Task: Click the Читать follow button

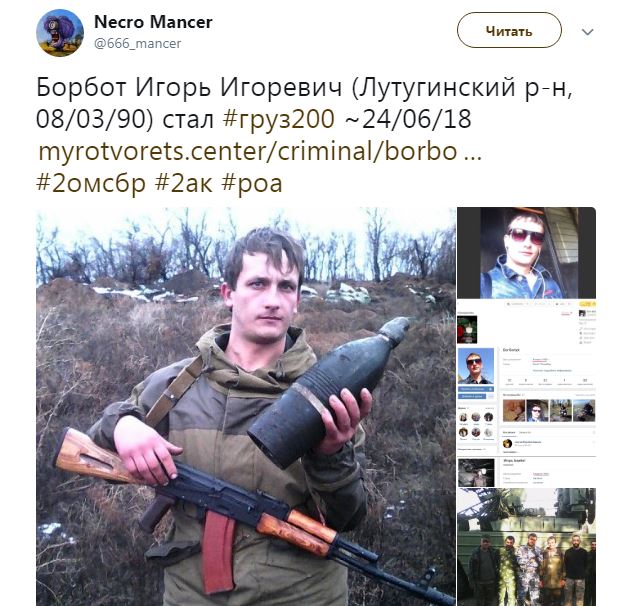Action: point(509,30)
